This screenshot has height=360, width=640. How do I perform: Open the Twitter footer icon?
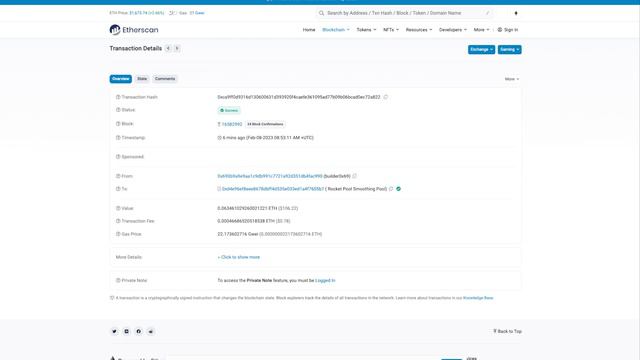[114, 331]
